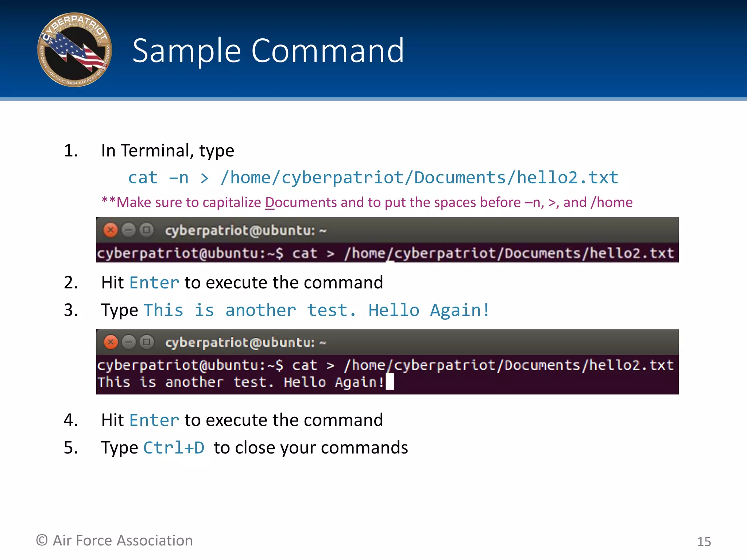Minimize the second terminal window

coord(128,342)
